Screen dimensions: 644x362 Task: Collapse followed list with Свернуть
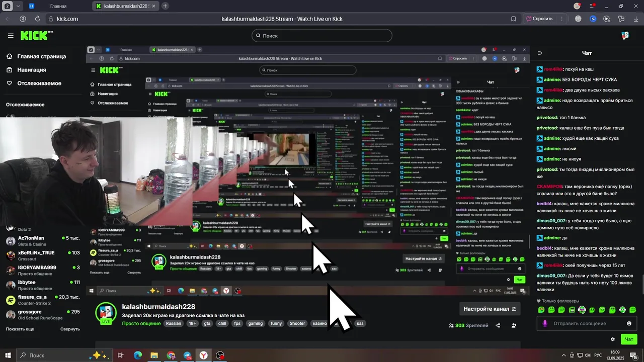point(70,329)
